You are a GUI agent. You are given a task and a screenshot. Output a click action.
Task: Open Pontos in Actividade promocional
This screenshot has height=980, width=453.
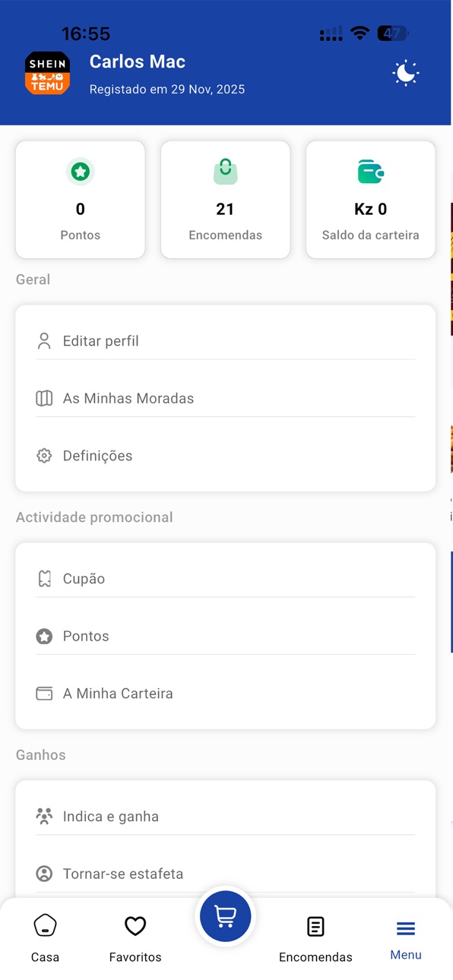tap(226, 636)
